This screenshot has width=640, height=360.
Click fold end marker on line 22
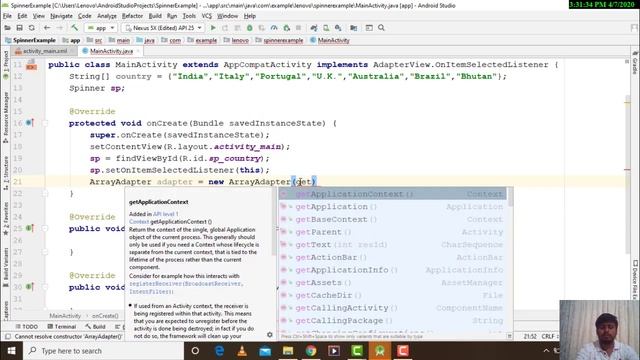pyautogui.click(x=45, y=193)
